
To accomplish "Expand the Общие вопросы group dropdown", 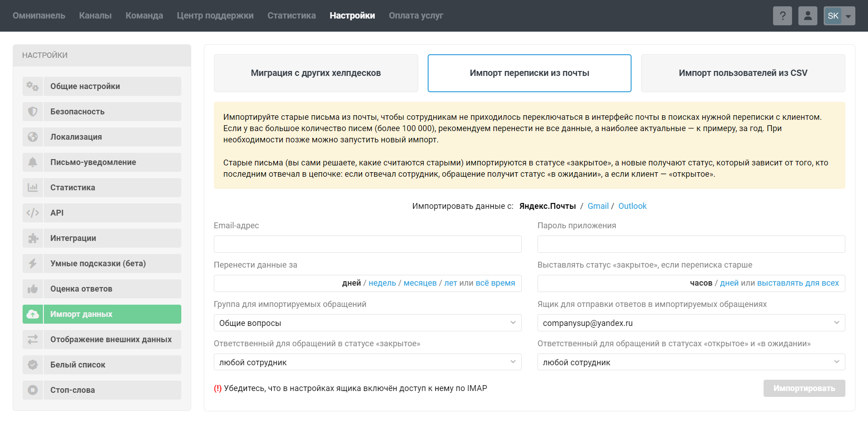I will pos(367,323).
